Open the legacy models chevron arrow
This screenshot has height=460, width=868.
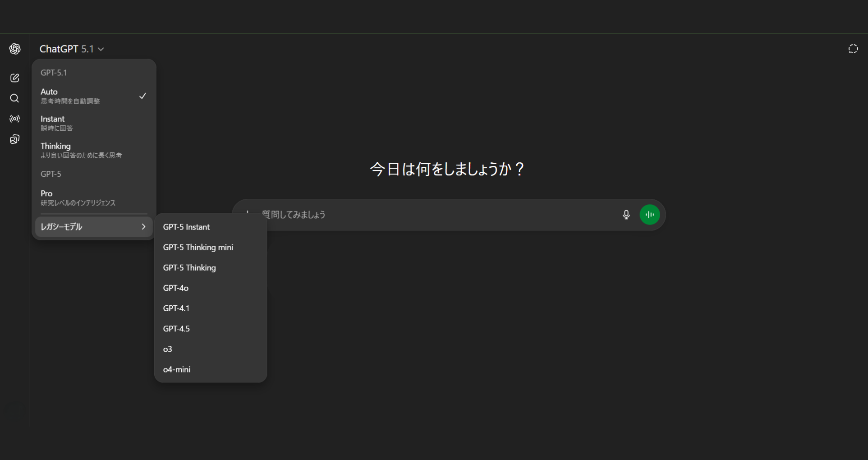(x=143, y=226)
